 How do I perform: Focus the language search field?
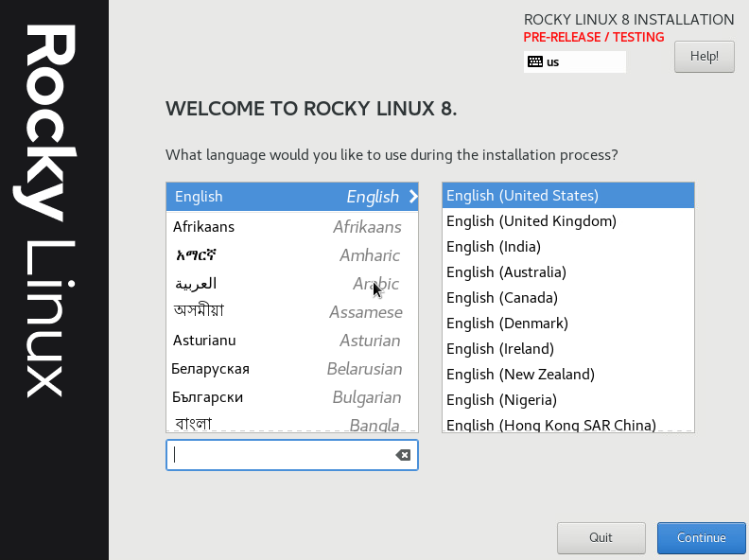292,455
